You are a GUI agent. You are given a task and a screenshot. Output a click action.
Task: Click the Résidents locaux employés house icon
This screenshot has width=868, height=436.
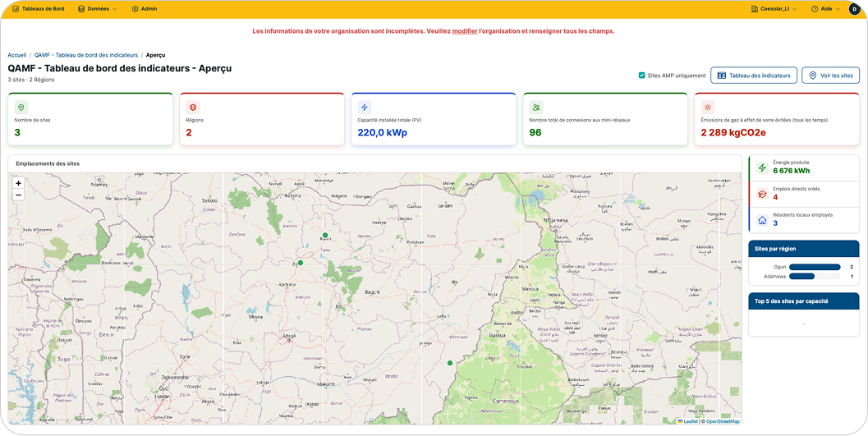point(762,220)
